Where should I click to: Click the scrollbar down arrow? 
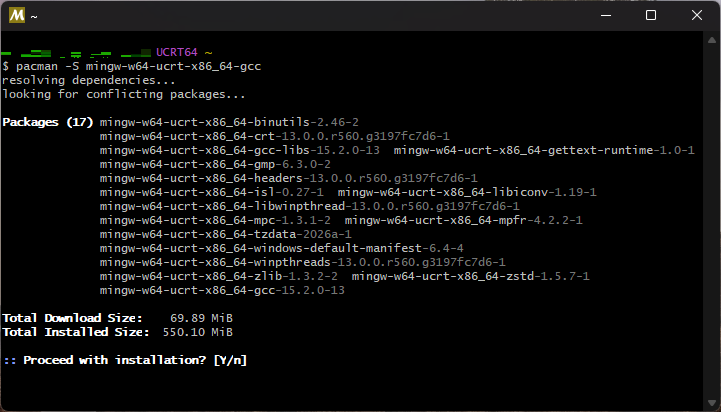(x=712, y=403)
